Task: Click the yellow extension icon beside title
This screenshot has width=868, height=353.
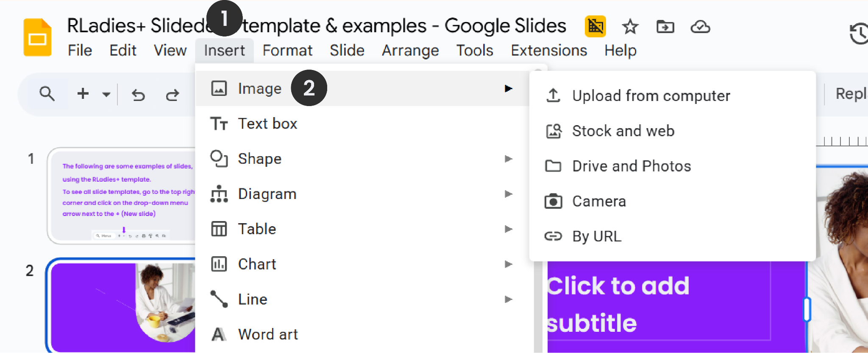Action: coord(595,26)
